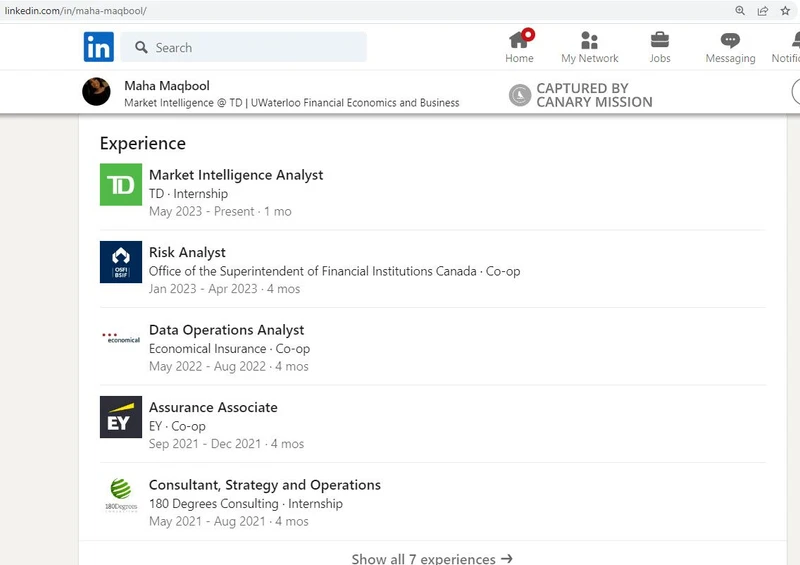Click the 'EY · Co-op' text
The image size is (800, 565).
(x=178, y=426)
